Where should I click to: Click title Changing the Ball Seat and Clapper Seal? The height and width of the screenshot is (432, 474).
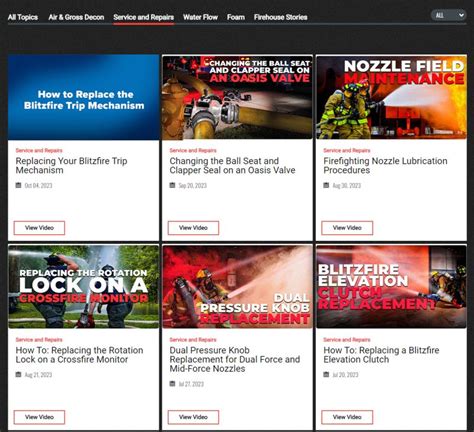[232, 166]
